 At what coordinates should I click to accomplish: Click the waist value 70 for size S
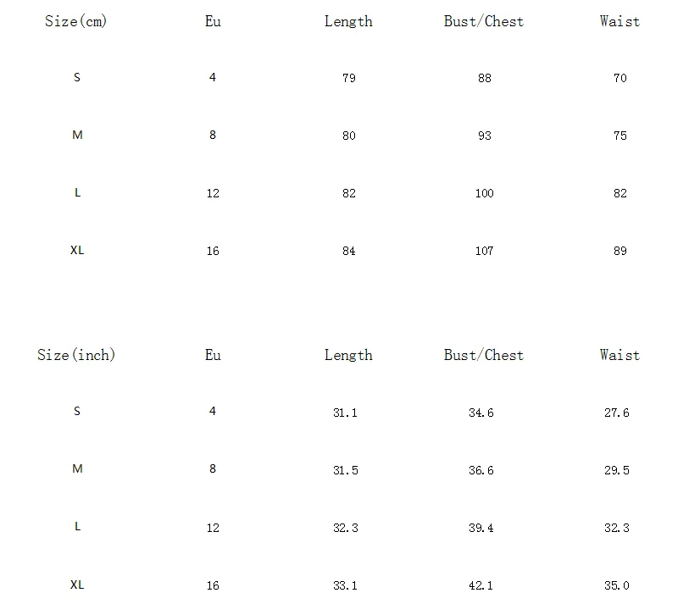[x=619, y=78]
